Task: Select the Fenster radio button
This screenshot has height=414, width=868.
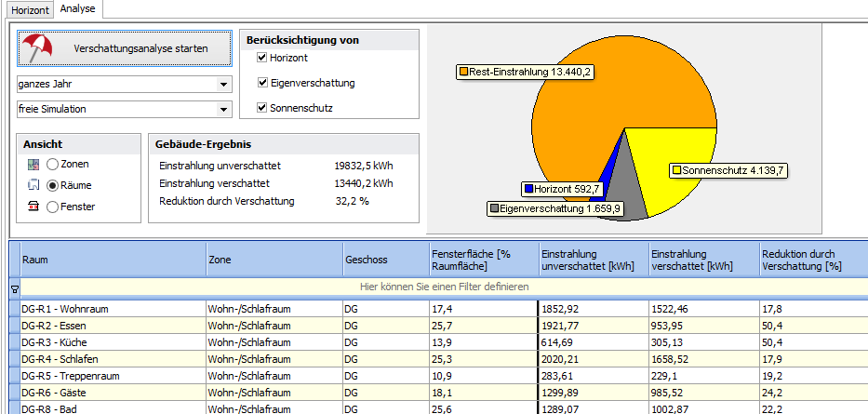Action: coord(53,207)
